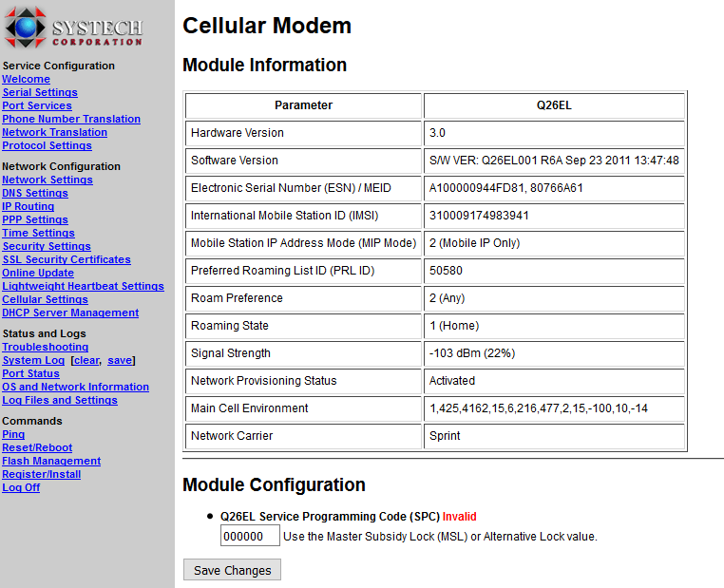724x588 pixels.
Task: Click the Q26EL column header
Action: 554,105
